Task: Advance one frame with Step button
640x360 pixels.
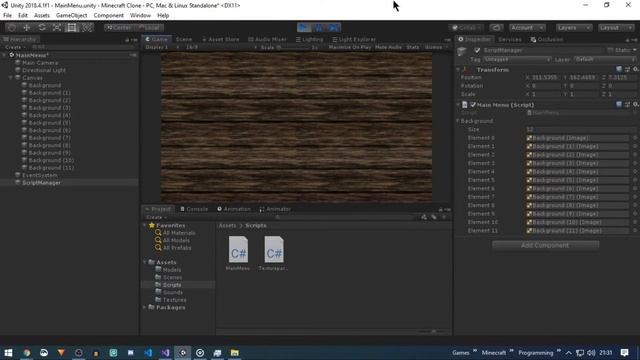Action: 333,27
